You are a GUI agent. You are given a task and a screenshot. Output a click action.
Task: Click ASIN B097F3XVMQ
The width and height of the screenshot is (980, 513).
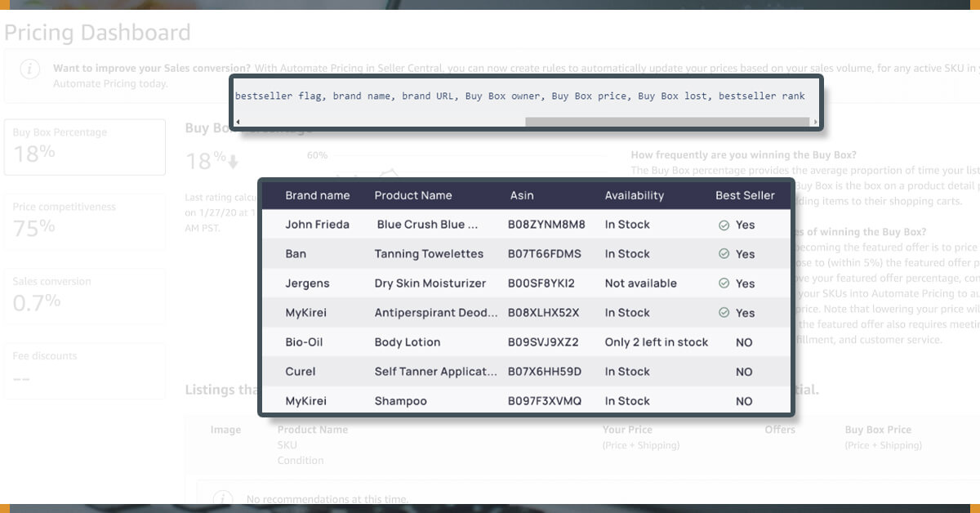pyautogui.click(x=546, y=401)
